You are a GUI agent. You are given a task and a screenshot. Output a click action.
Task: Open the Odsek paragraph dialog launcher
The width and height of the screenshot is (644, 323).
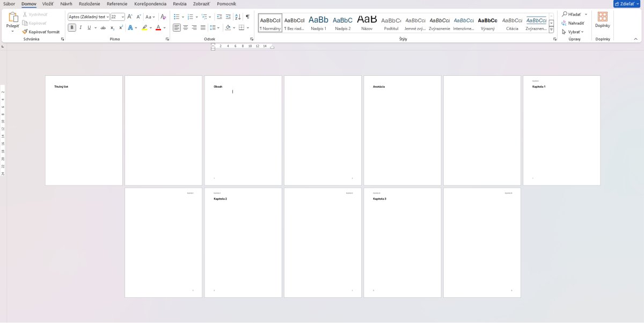(252, 39)
